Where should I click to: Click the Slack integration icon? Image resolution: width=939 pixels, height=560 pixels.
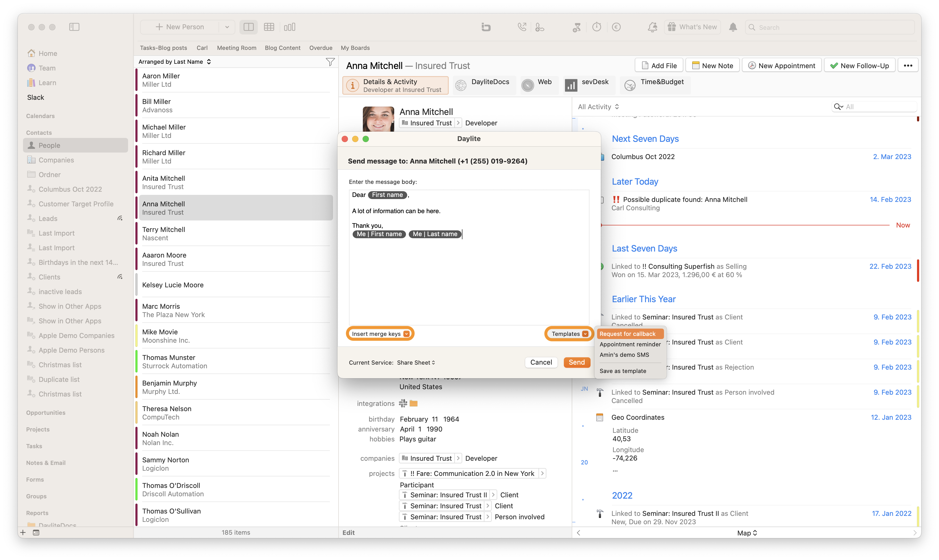pos(403,403)
